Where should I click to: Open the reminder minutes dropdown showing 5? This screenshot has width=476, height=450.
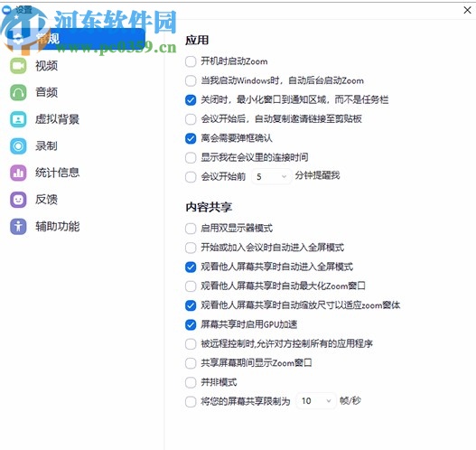pyautogui.click(x=271, y=176)
